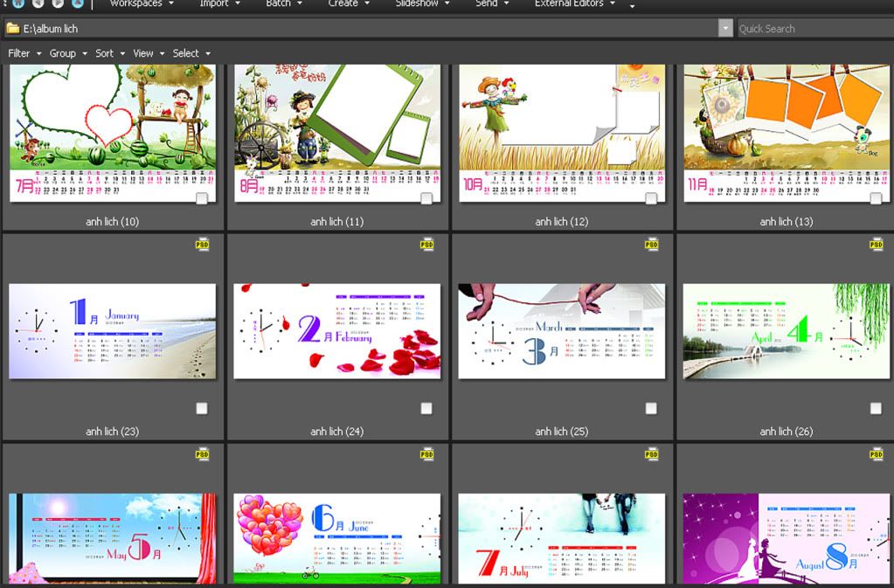
Task: Tick the checkbox on anh lich (24)
Action: tap(426, 409)
